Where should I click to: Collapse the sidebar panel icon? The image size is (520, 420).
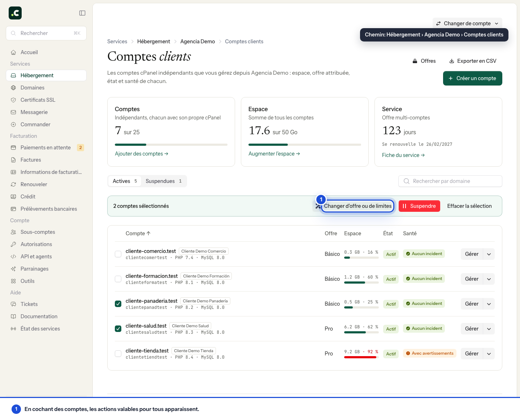(82, 13)
